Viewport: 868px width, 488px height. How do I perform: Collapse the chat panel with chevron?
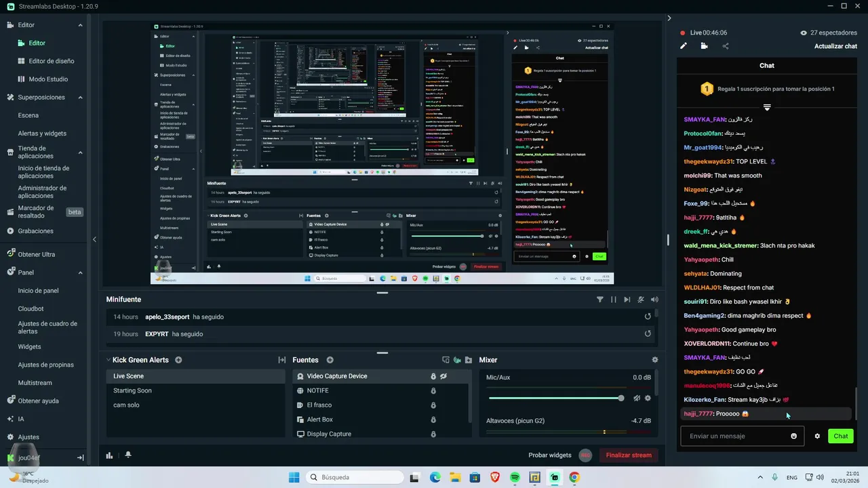pos(669,18)
